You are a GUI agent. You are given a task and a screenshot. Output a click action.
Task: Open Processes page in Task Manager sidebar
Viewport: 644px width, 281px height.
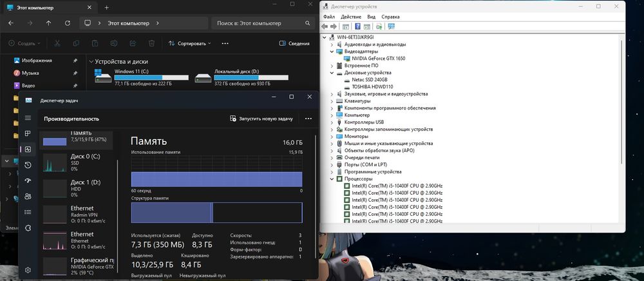tap(28, 133)
